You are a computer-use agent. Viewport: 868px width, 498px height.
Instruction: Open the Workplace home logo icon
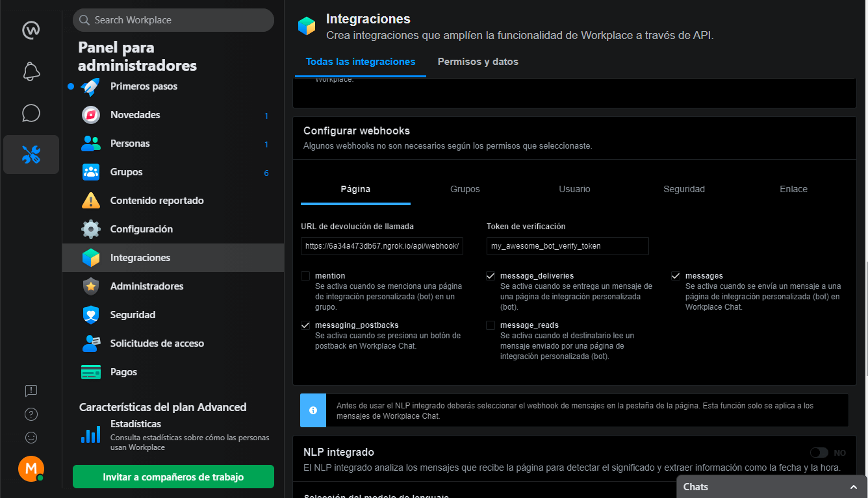point(31,30)
